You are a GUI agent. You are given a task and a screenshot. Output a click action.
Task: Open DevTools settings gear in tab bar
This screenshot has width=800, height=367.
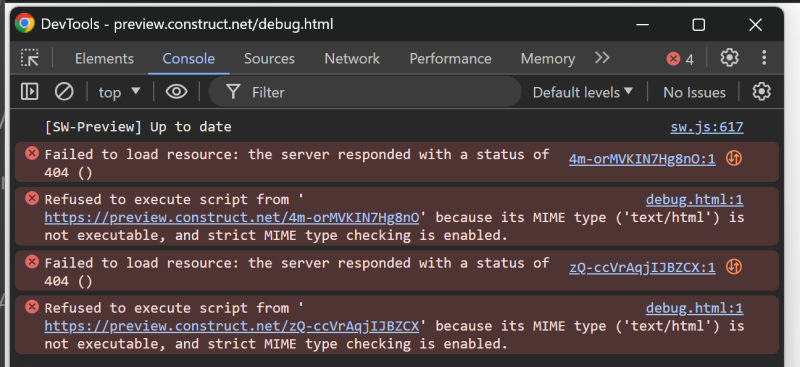tap(730, 58)
